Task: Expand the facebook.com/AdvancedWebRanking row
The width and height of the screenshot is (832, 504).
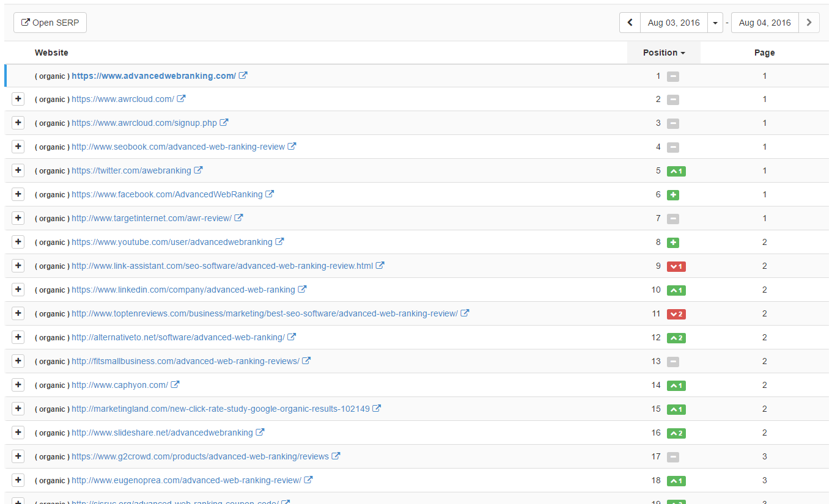Action: pyautogui.click(x=18, y=194)
